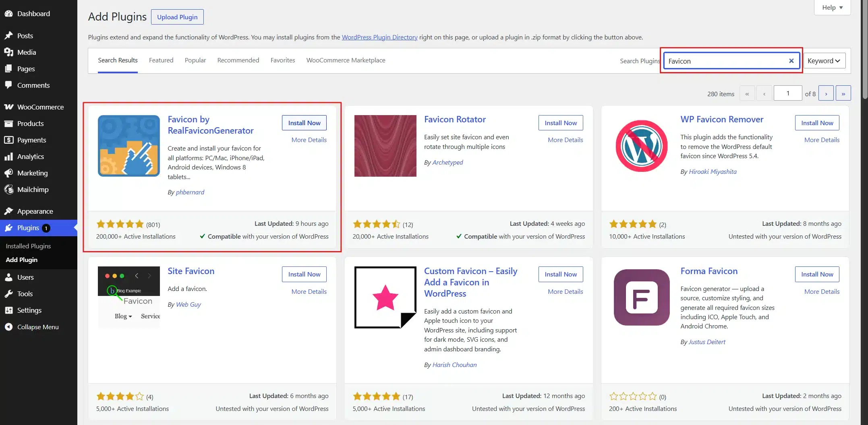The image size is (868, 425).
Task: Click the Marketing megaphone icon
Action: (x=8, y=173)
